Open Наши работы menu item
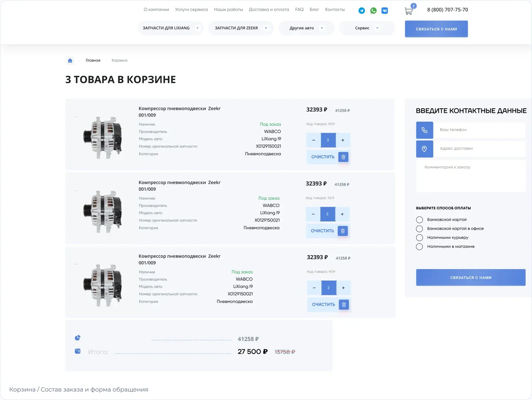The width and height of the screenshot is (532, 400). click(x=228, y=10)
